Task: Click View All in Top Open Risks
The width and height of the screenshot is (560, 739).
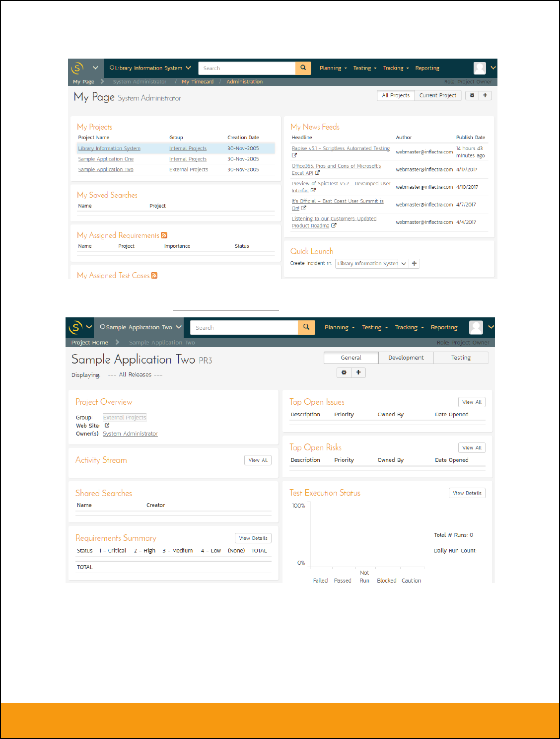Action: click(x=472, y=448)
